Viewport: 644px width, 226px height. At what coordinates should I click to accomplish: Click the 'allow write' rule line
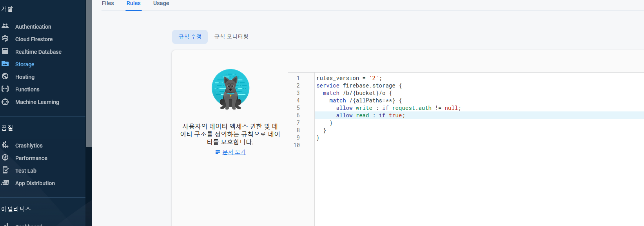click(x=398, y=108)
